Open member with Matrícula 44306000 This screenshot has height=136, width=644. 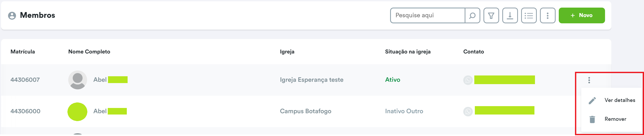coord(25,111)
